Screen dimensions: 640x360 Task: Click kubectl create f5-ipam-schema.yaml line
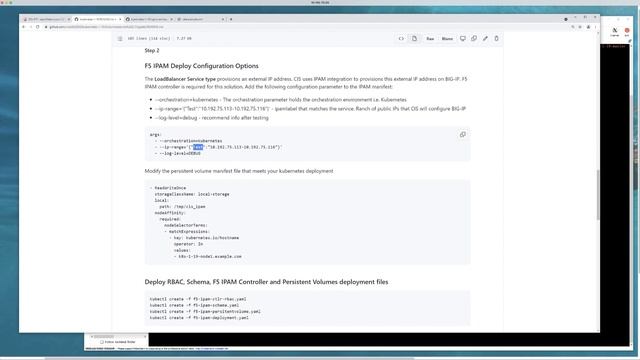194,305
